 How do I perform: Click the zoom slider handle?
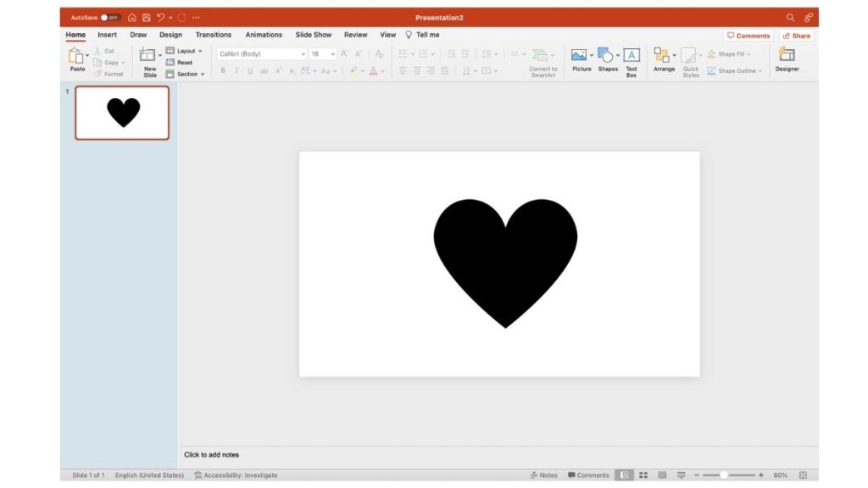click(x=723, y=474)
